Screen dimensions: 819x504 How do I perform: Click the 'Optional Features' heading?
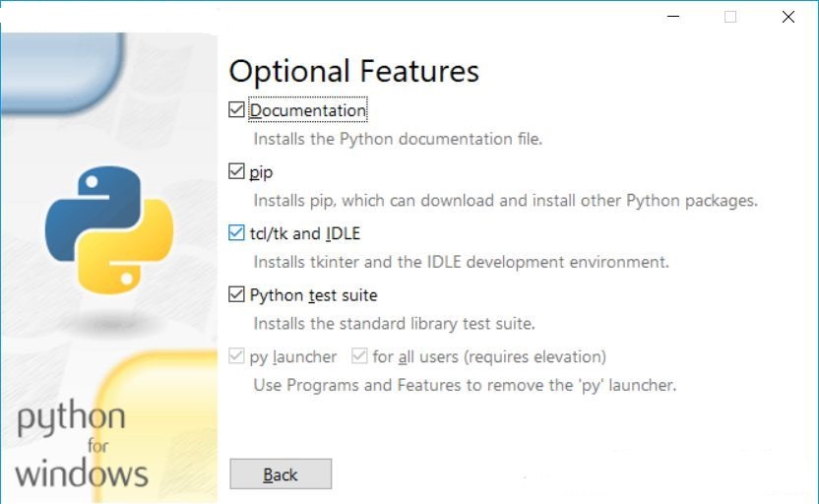353,71
